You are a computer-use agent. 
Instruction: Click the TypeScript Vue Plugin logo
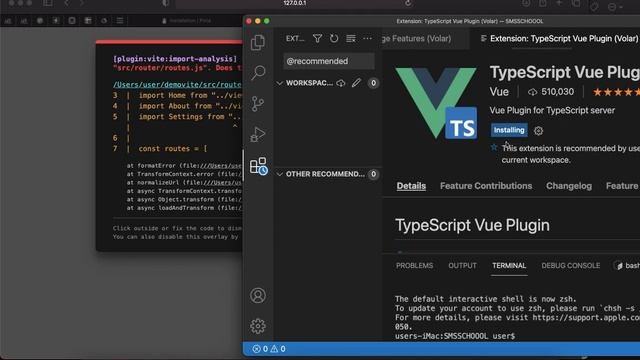(x=436, y=103)
